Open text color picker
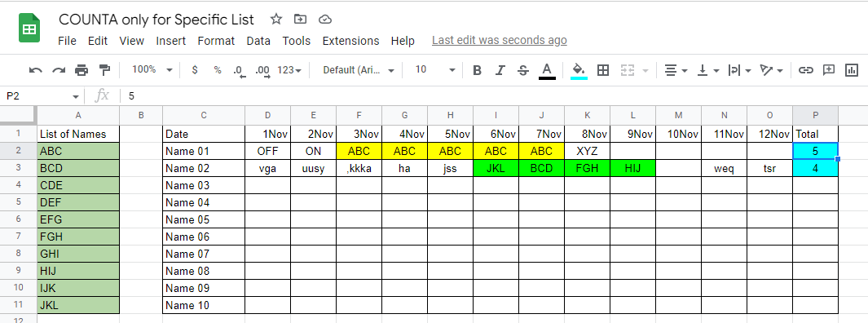This screenshot has width=868, height=323. coord(547,70)
